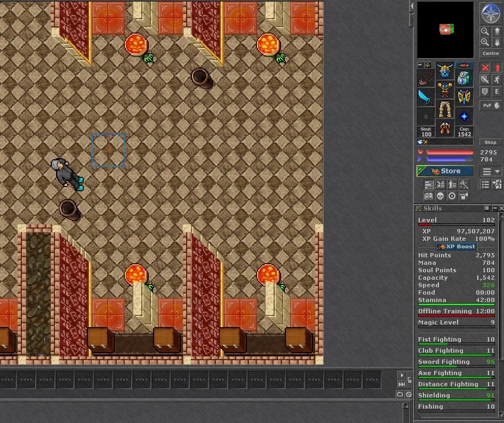This screenshot has width=504, height=423.
Task: Click the lower side panel arrow beside minimap
Action: click(411, 21)
